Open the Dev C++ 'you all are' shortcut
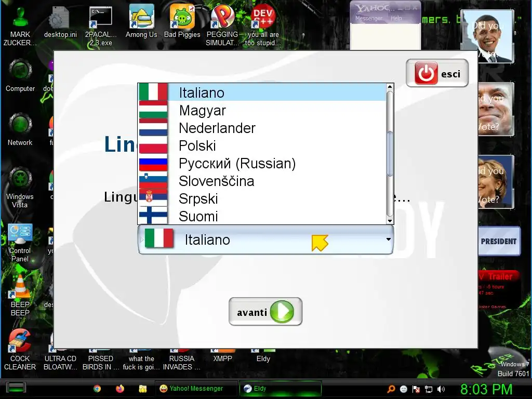This screenshot has height=399, width=532. (263, 26)
